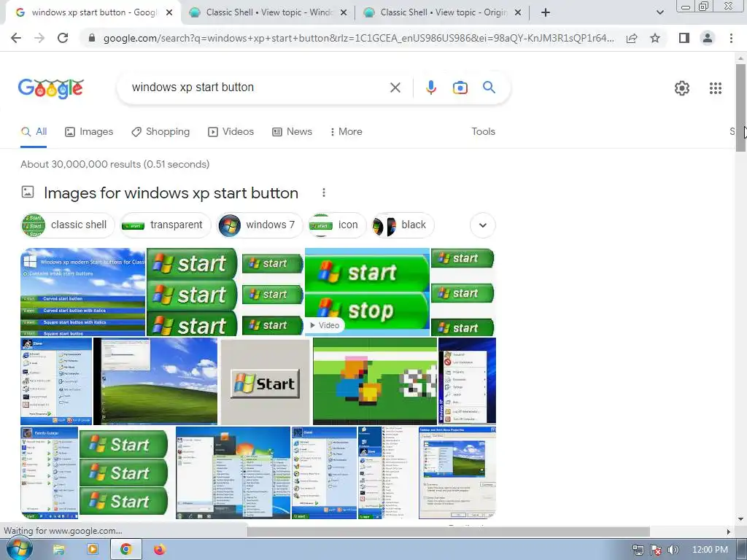Click the Google holiday logo
Image resolution: width=747 pixels, height=560 pixels.
[x=51, y=88]
